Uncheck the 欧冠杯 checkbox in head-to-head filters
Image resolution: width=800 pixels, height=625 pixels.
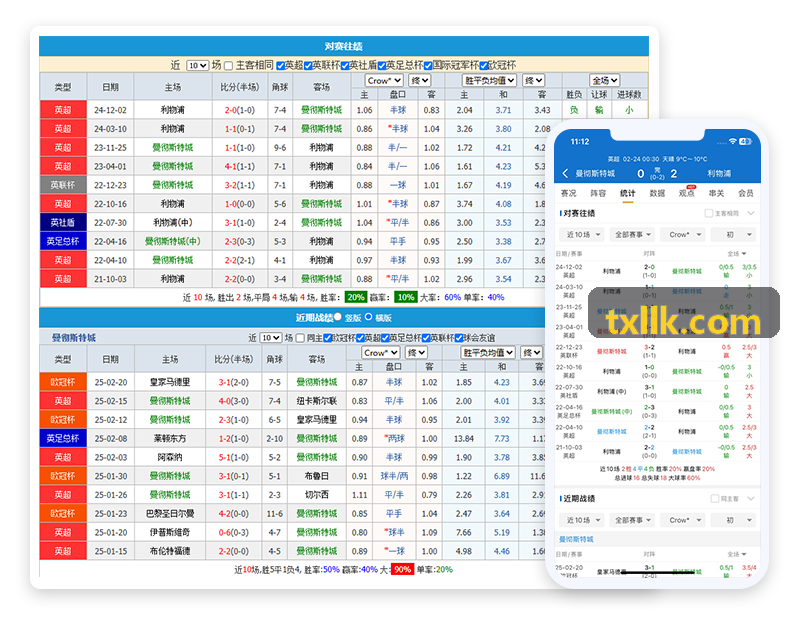[x=484, y=66]
